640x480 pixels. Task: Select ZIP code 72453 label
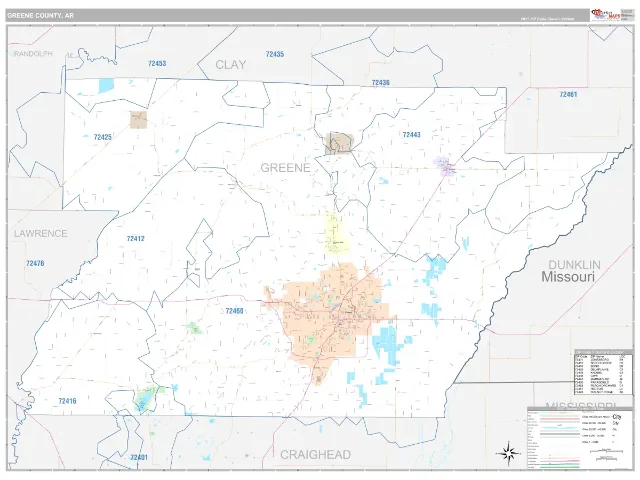pyautogui.click(x=157, y=63)
